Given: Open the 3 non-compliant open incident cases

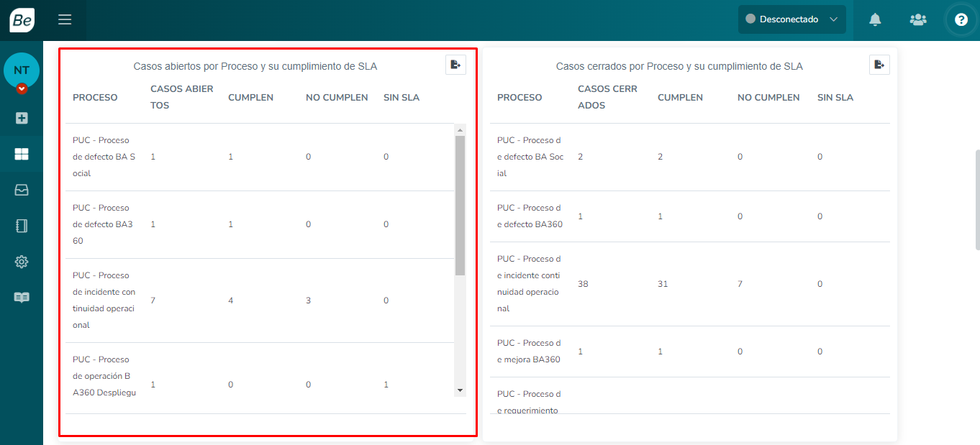Looking at the screenshot, I should pos(308,301).
